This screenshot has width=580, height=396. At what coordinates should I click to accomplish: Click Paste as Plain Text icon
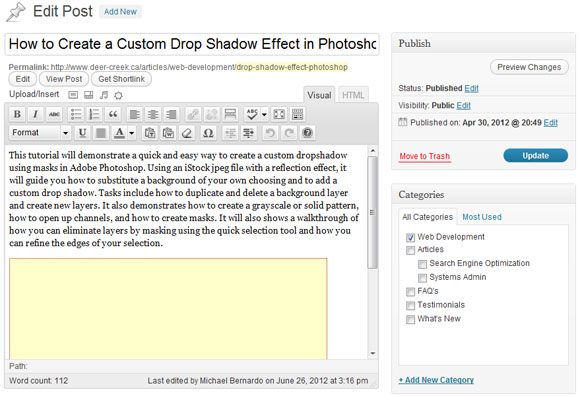[150, 132]
